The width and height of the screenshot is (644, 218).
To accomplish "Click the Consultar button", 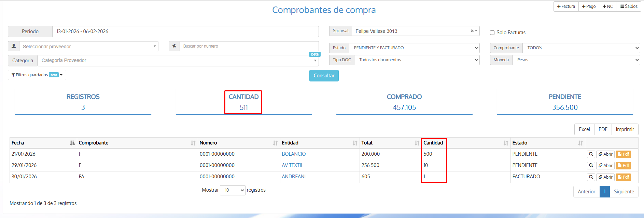I will tap(324, 76).
